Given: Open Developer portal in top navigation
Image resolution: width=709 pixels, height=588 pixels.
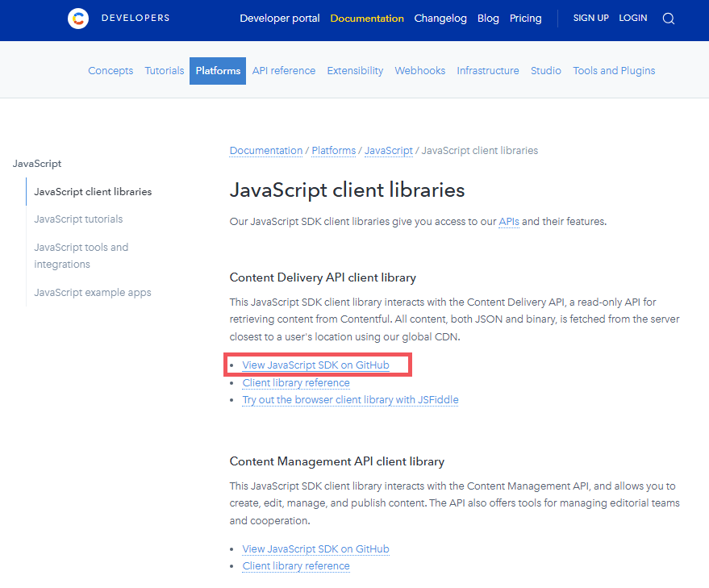Looking at the screenshot, I should 279,19.
